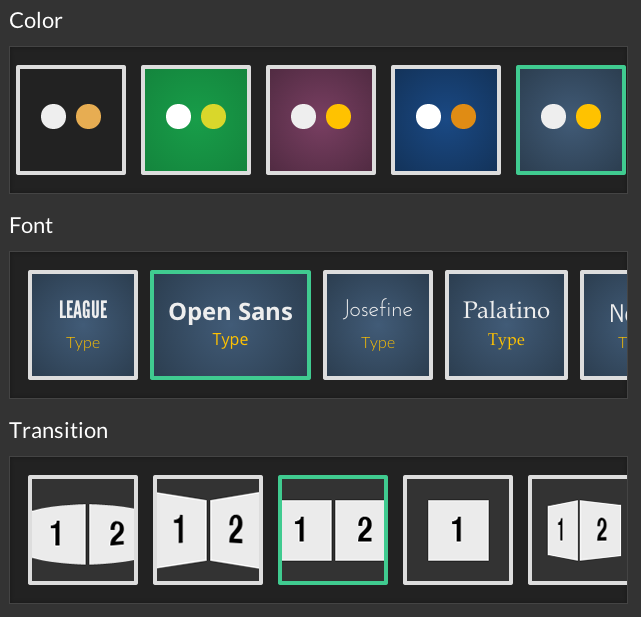Select the dark blue theme with orange dot
Screen dimensions: 641x617
click(446, 119)
